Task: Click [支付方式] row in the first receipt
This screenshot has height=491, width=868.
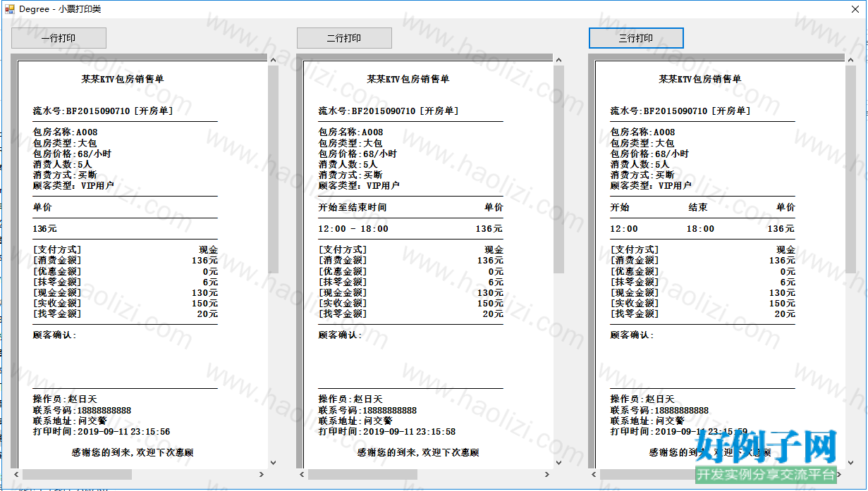Action: [126, 250]
